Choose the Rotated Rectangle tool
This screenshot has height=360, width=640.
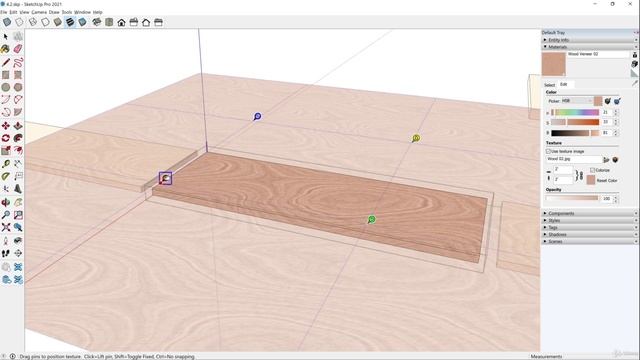(18, 75)
